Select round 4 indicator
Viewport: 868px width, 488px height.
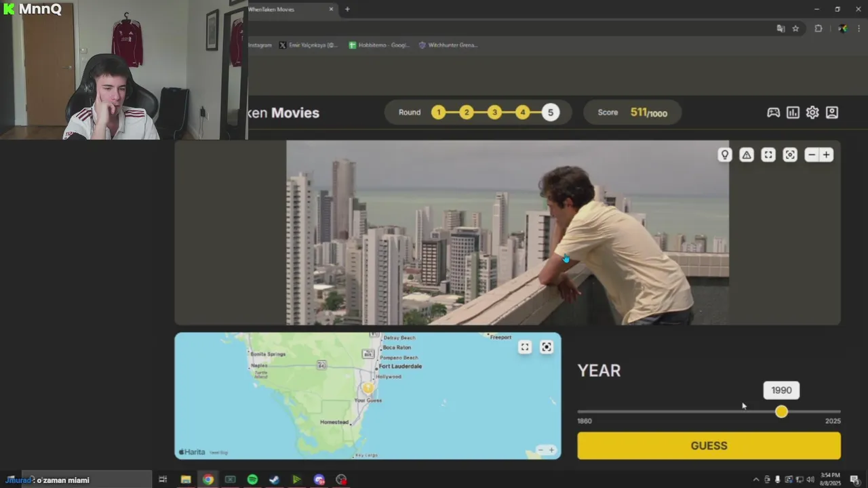[522, 113]
